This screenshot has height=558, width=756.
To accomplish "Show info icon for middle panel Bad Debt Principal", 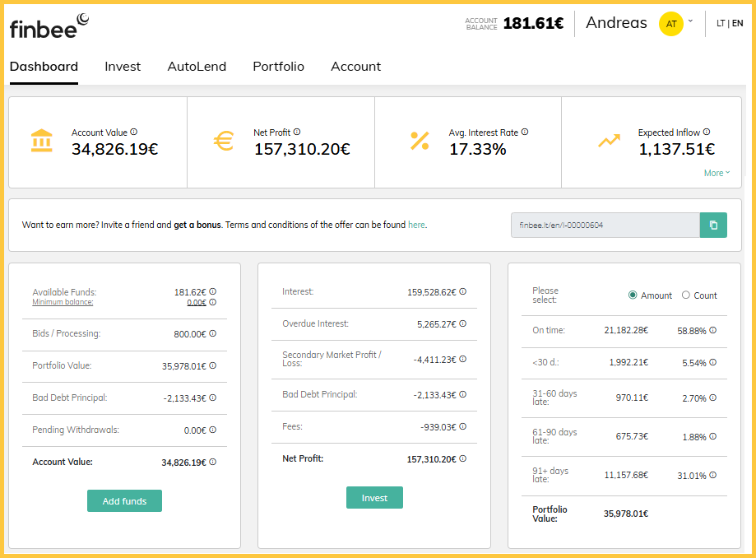I will (463, 394).
